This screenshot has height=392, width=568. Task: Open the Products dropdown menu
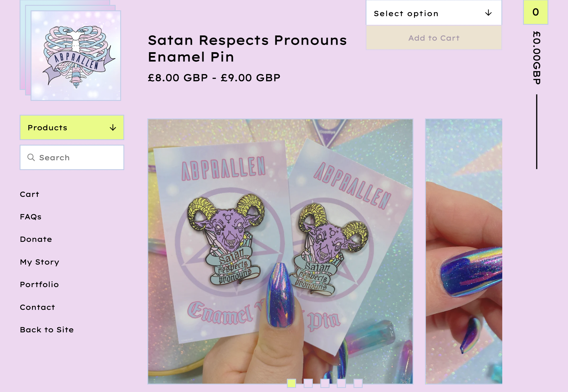coord(72,127)
